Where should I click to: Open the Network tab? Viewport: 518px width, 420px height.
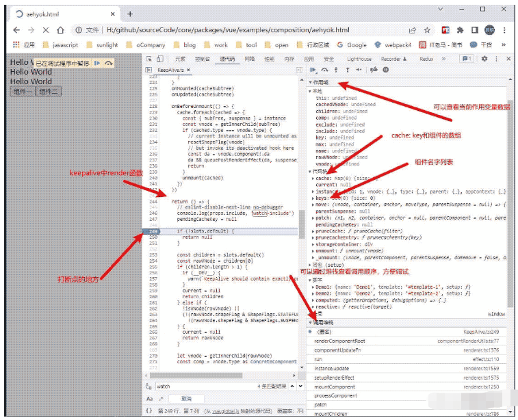click(x=250, y=59)
